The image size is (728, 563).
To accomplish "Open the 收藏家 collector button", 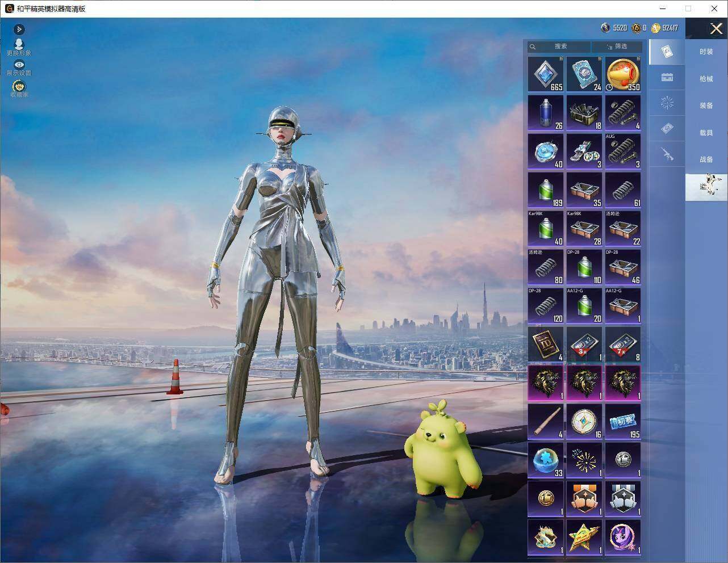I will (x=19, y=89).
